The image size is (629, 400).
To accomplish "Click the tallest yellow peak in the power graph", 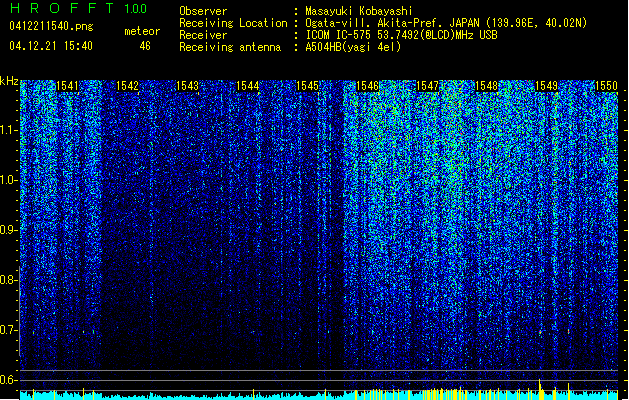I will (x=540, y=389).
